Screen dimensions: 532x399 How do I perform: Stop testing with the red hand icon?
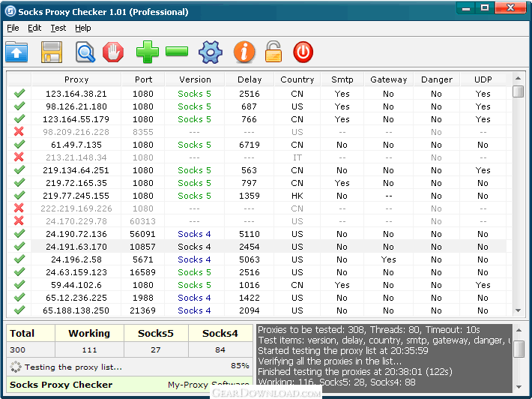(x=113, y=52)
